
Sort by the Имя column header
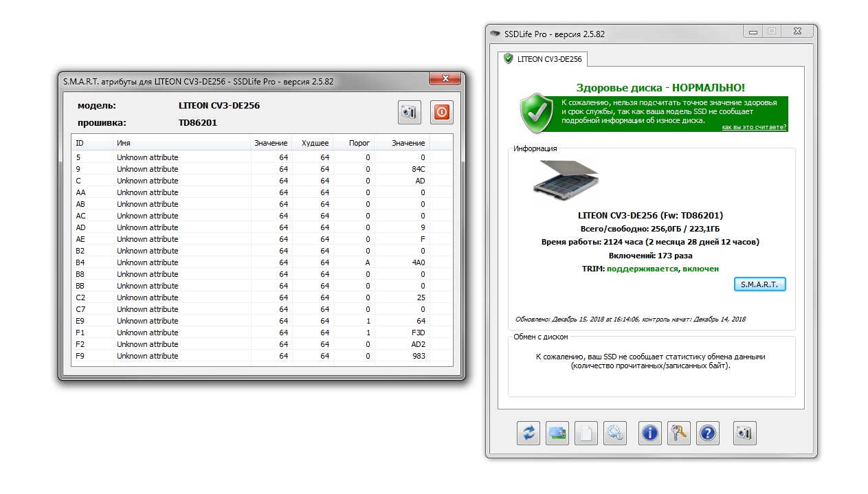(x=181, y=143)
